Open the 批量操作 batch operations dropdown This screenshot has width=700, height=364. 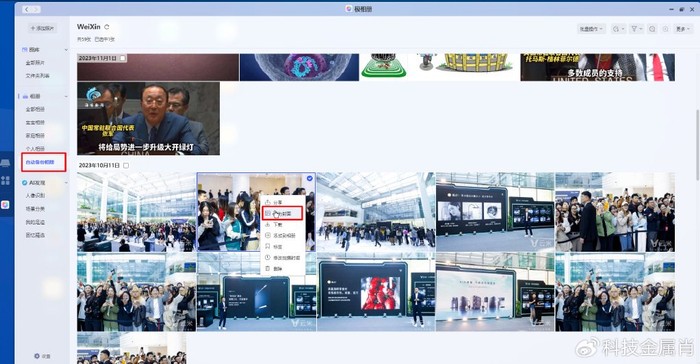pos(591,29)
